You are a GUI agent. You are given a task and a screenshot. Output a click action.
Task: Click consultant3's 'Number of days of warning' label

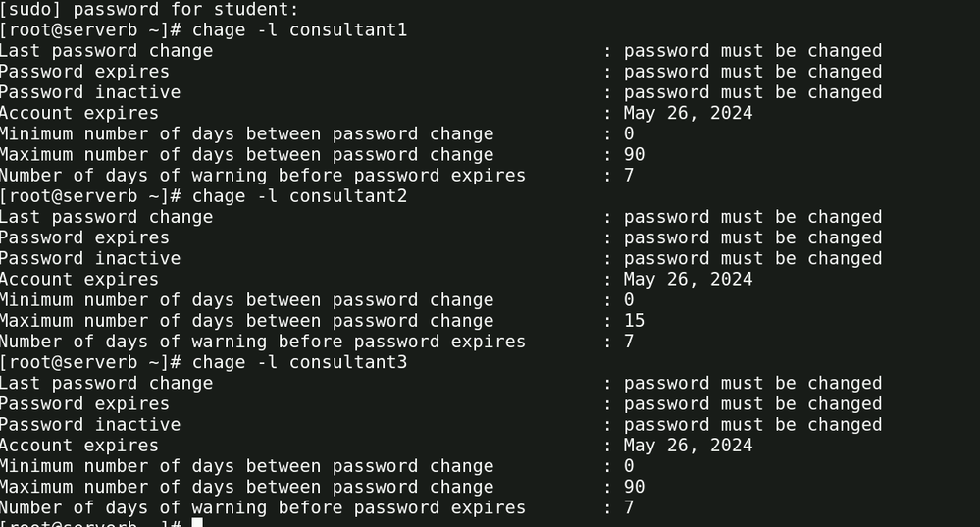(x=262, y=507)
